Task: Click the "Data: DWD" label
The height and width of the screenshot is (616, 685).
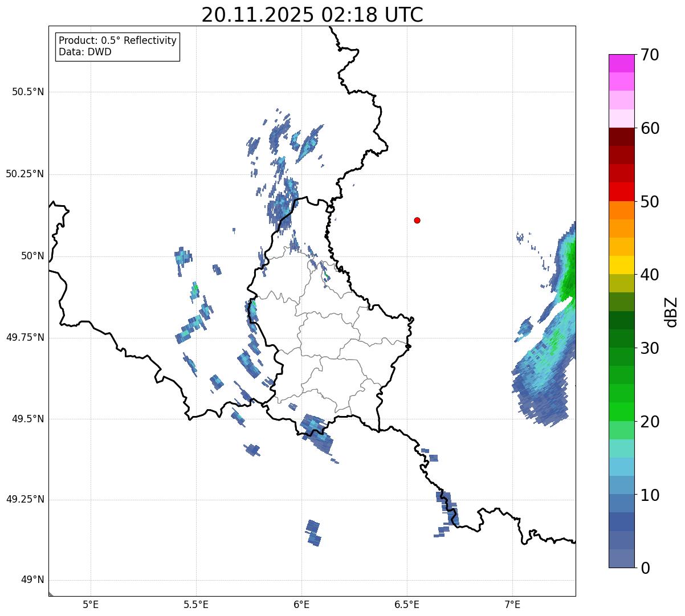Action: click(x=85, y=52)
